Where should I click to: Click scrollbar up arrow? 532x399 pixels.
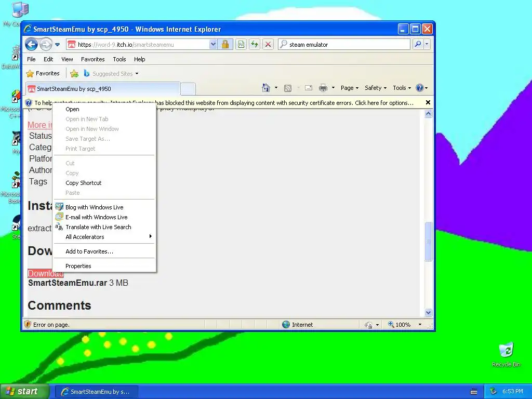(428, 114)
